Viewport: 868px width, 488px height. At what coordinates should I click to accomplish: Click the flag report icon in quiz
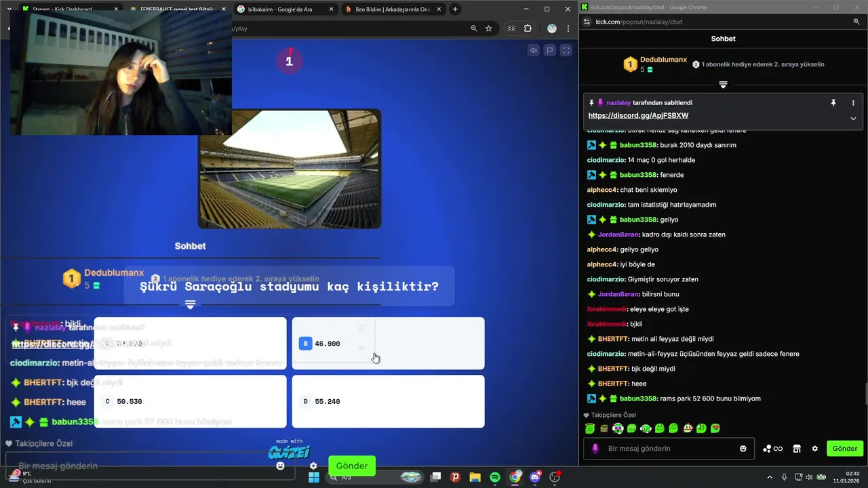(x=550, y=50)
